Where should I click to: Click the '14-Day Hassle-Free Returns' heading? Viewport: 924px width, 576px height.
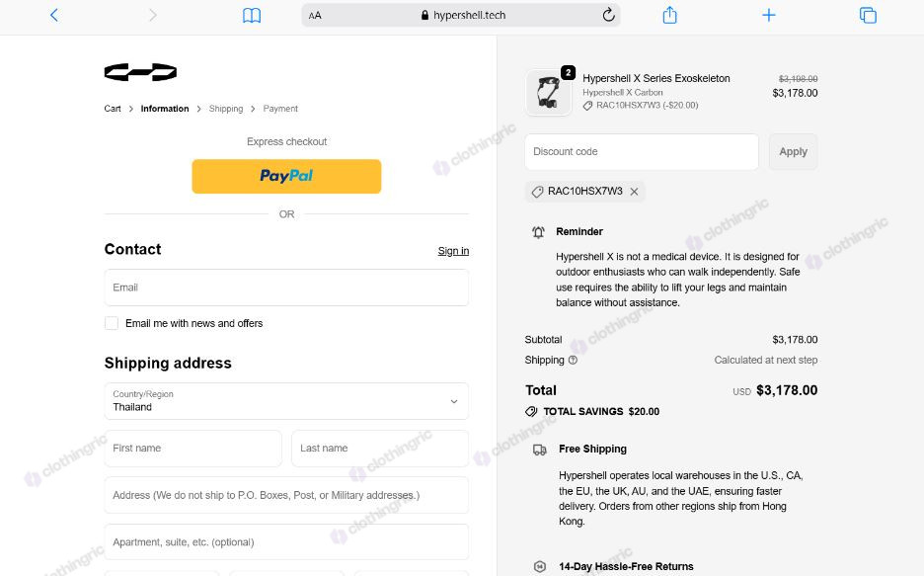[x=627, y=566]
